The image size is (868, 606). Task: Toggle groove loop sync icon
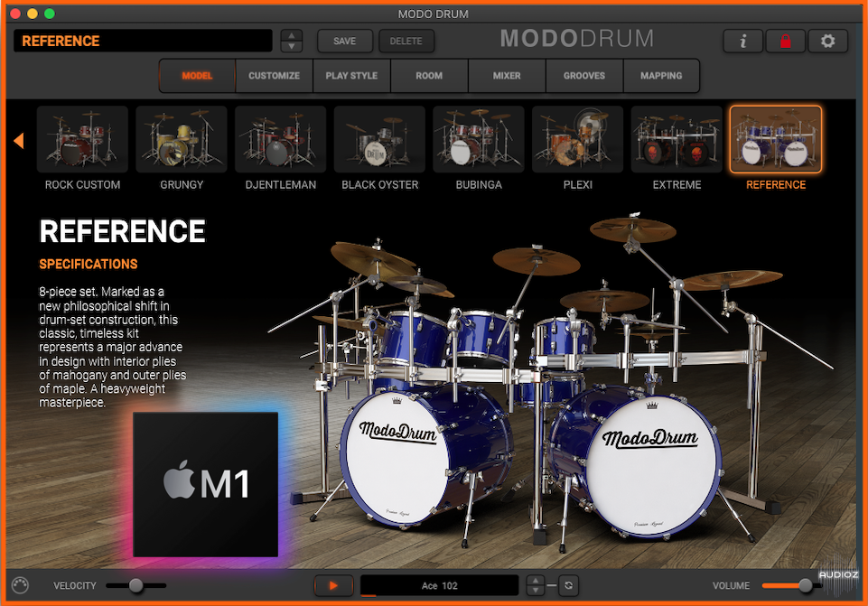[x=568, y=585]
